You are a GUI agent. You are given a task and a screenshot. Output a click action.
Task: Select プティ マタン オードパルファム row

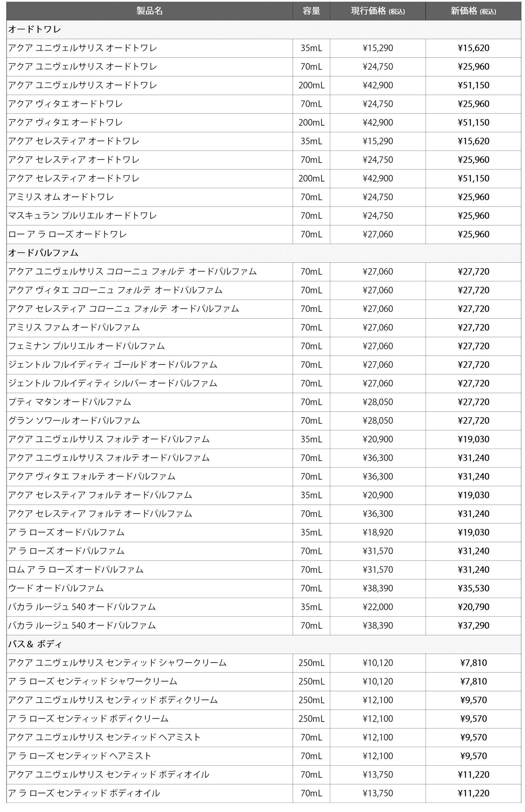[x=264, y=402]
